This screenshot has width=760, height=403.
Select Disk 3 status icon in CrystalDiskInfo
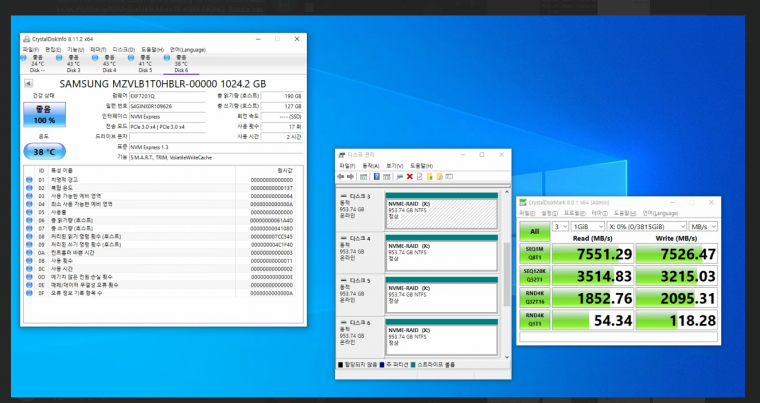click(59, 58)
